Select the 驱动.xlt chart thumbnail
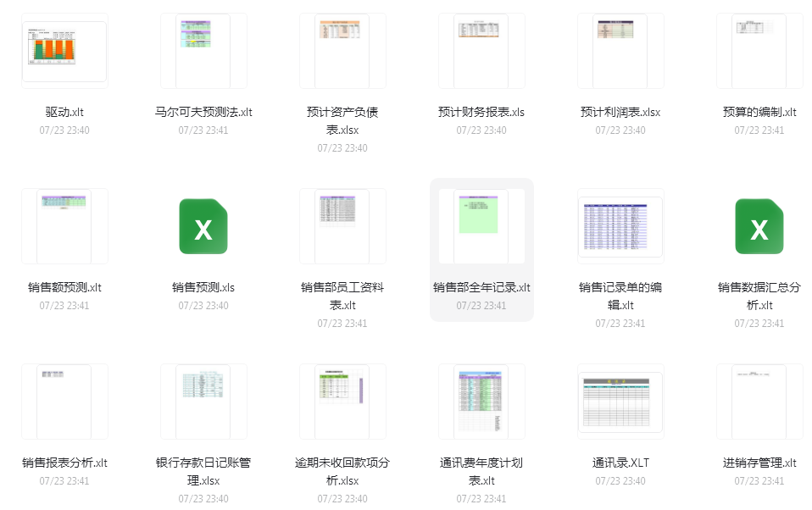This screenshot has width=812, height=510. pyautogui.click(x=64, y=52)
